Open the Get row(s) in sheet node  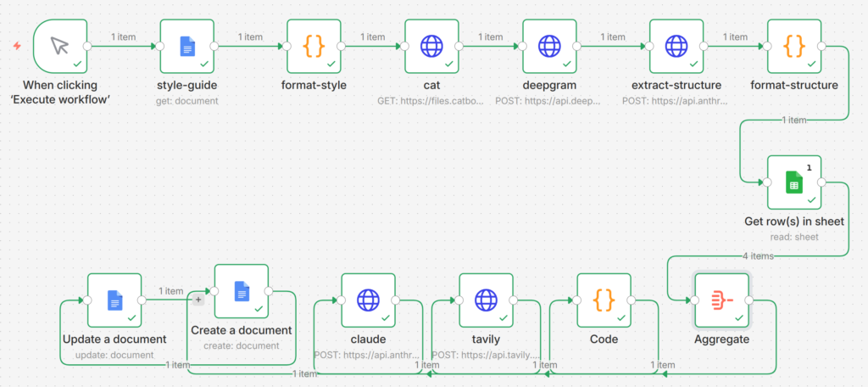(794, 182)
